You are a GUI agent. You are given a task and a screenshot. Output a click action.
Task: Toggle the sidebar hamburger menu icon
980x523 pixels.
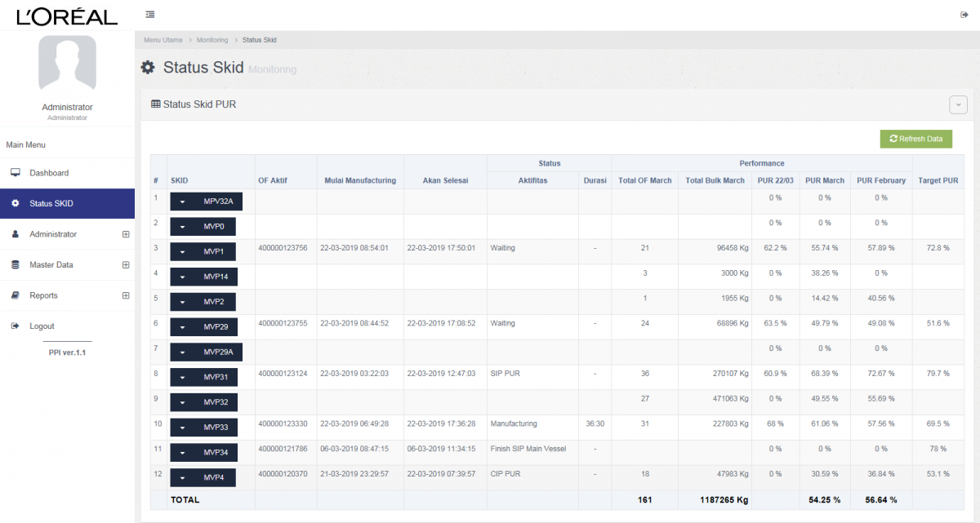point(149,15)
